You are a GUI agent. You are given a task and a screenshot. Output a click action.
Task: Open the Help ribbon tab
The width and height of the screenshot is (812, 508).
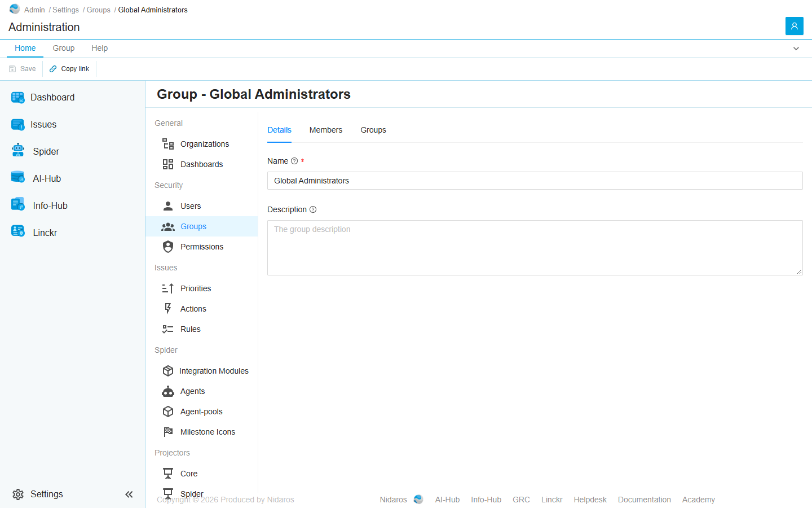100,48
